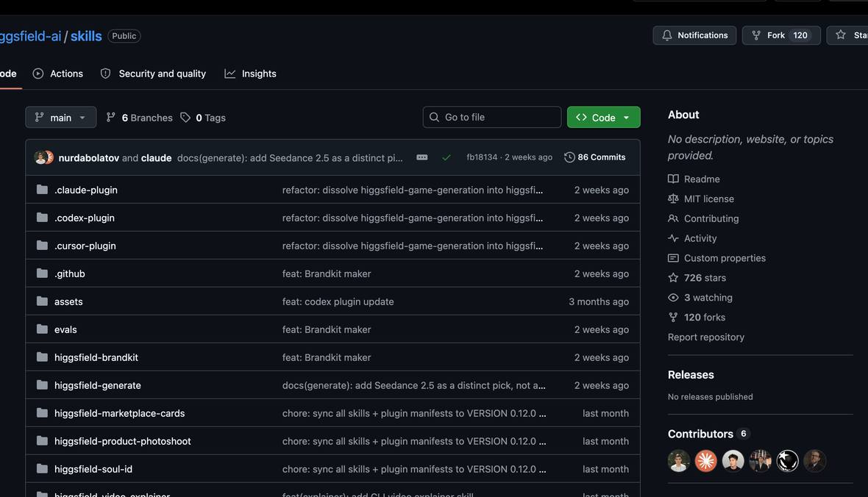Viewport: 868px width, 497px height.
Task: Open the .codex-plugin folder
Action: pos(84,218)
